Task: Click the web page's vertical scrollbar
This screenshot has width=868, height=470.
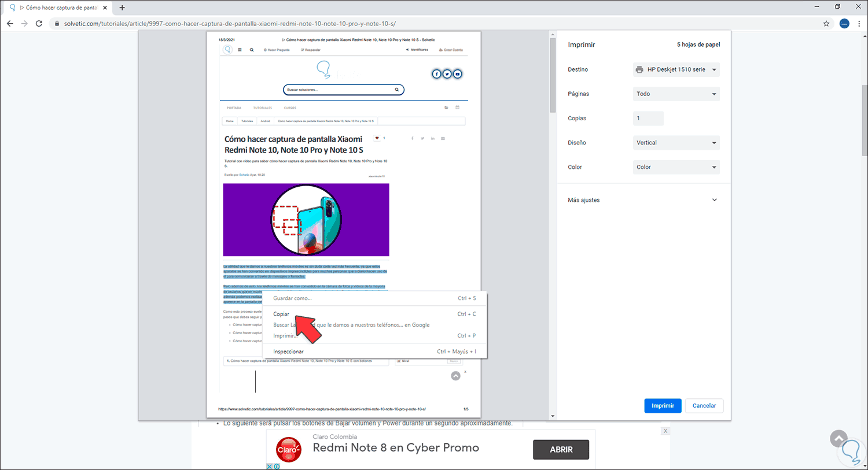Action: click(865, 120)
